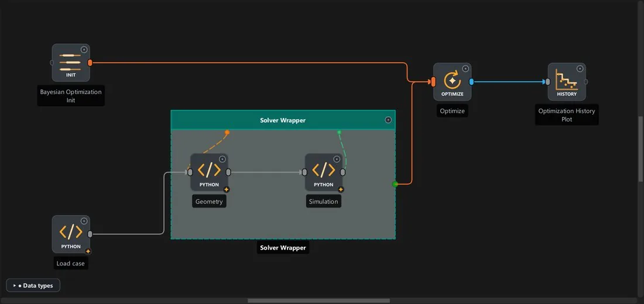Click the Load case node label
The height and width of the screenshot is (304, 644).
tap(71, 264)
